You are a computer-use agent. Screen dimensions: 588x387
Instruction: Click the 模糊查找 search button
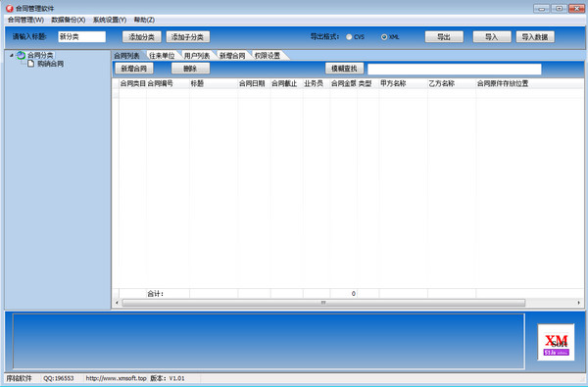tap(344, 69)
